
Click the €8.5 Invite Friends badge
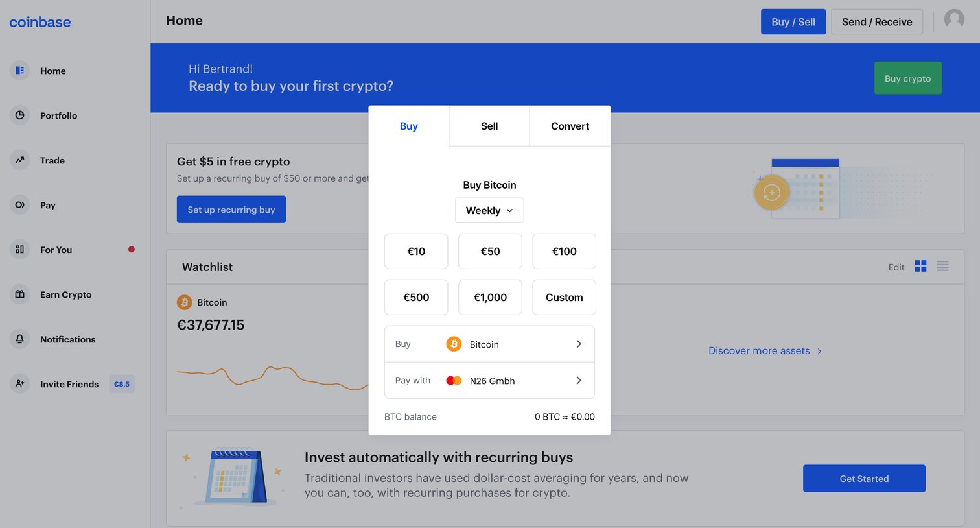[x=122, y=384]
